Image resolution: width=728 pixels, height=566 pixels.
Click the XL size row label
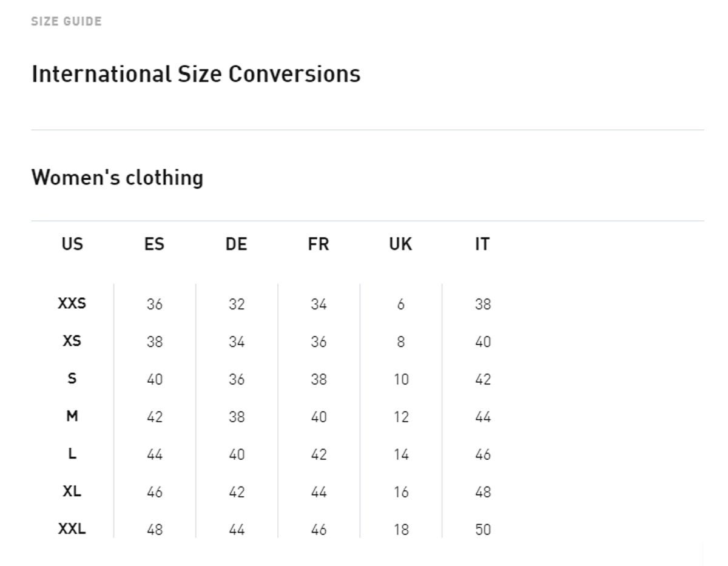coord(72,491)
